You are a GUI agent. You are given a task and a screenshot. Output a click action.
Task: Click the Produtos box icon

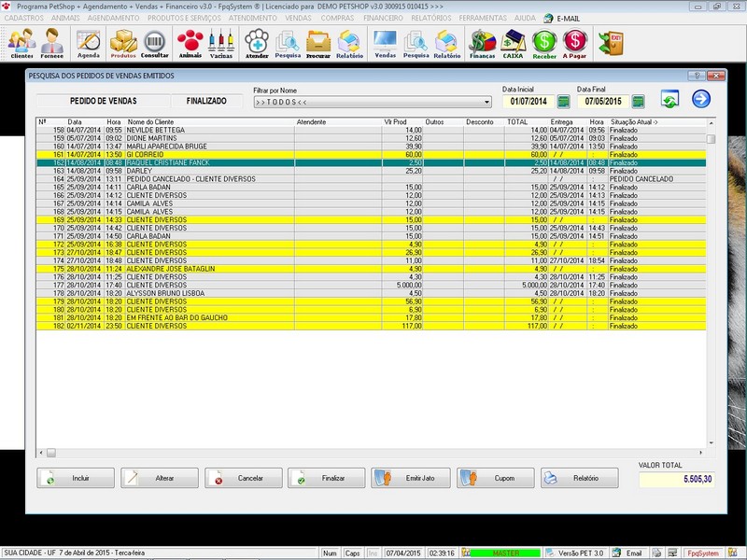tap(123, 42)
